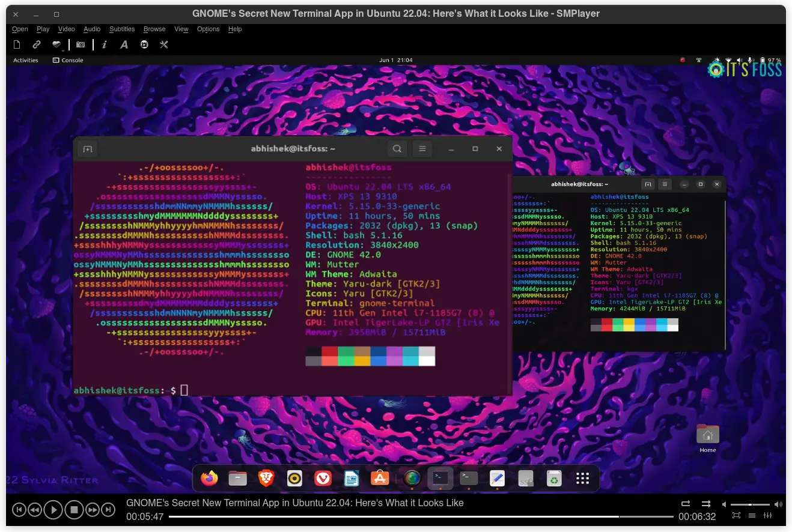Toggle repeat mode
Image resolution: width=792 pixels, height=532 pixels.
[686, 504]
